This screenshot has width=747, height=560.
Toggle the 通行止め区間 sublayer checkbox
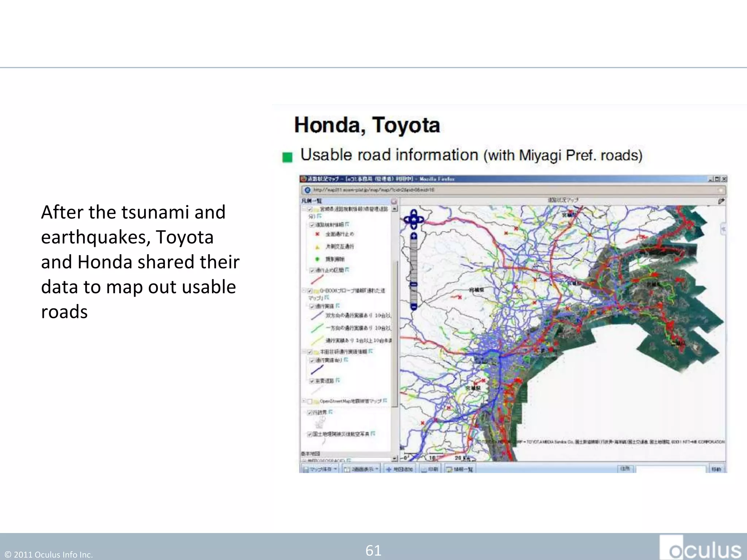tap(312, 270)
